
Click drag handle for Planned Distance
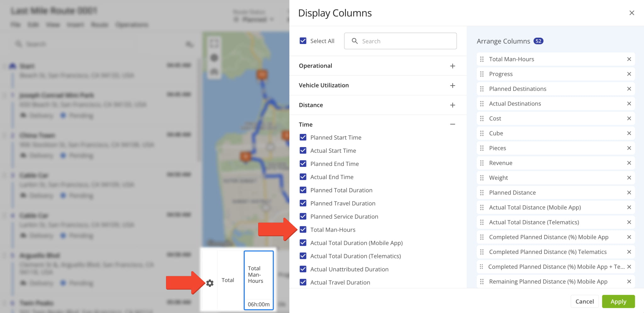pos(482,193)
